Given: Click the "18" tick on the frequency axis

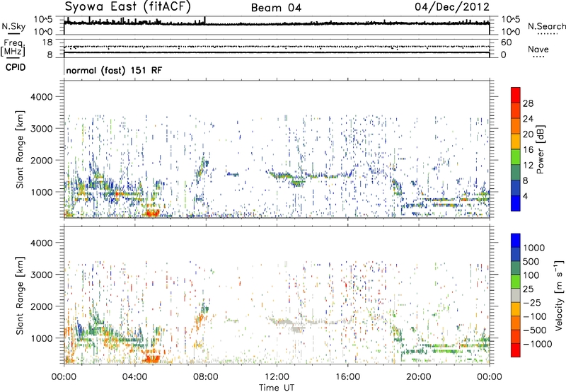Looking at the screenshot, I should click(47, 42).
